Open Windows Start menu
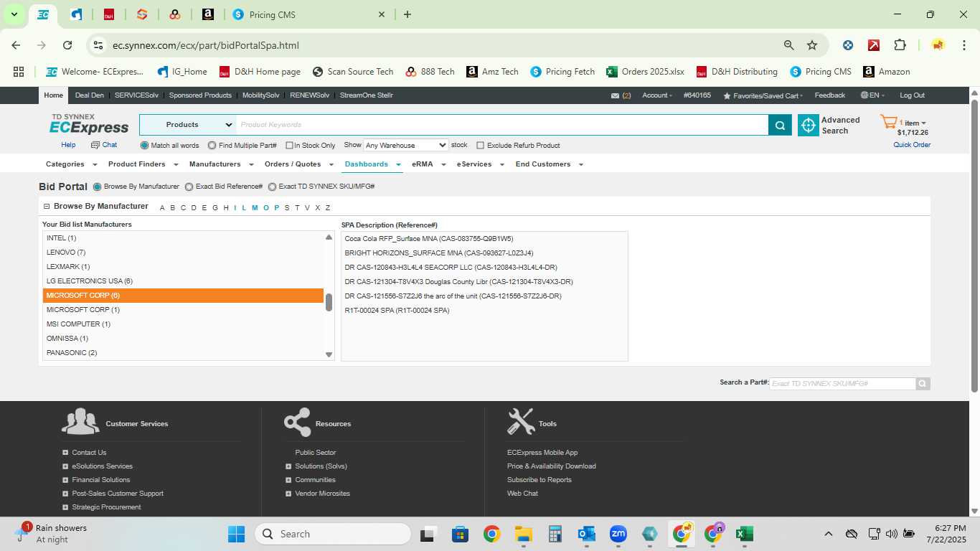This screenshot has width=980, height=551. coord(236,534)
